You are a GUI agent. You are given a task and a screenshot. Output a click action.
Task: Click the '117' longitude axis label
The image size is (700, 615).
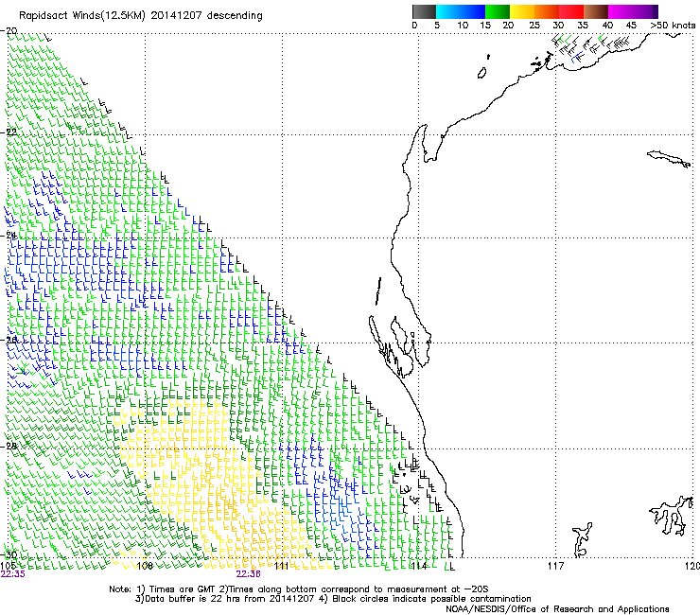[x=556, y=567]
